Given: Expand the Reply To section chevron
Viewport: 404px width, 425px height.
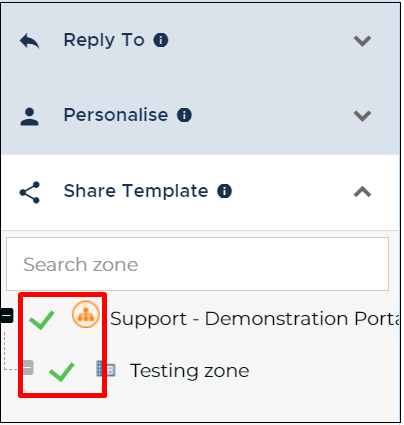Looking at the screenshot, I should 362,41.
